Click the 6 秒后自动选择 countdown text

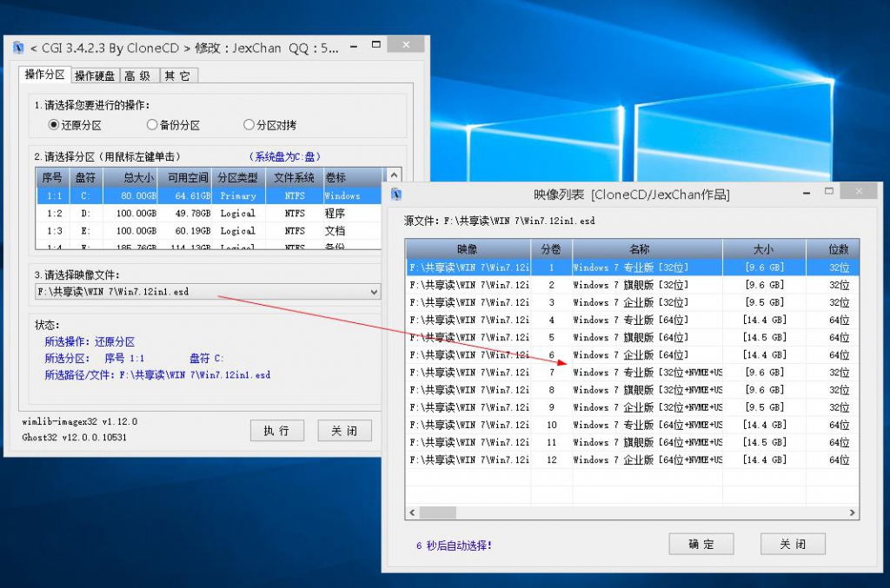(x=454, y=545)
